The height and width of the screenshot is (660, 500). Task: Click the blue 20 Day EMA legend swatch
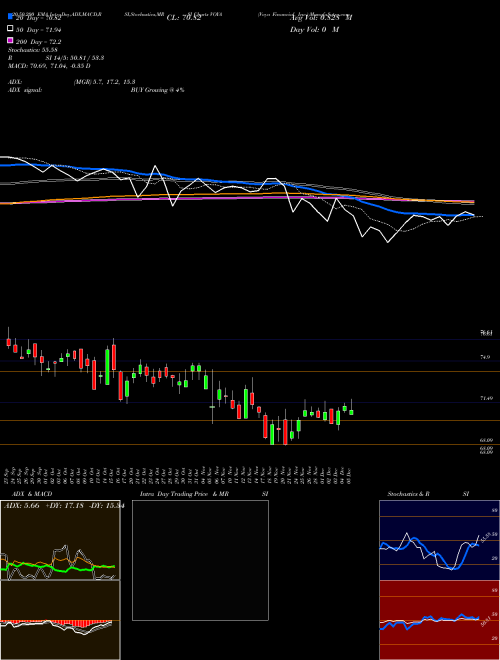[10, 16]
